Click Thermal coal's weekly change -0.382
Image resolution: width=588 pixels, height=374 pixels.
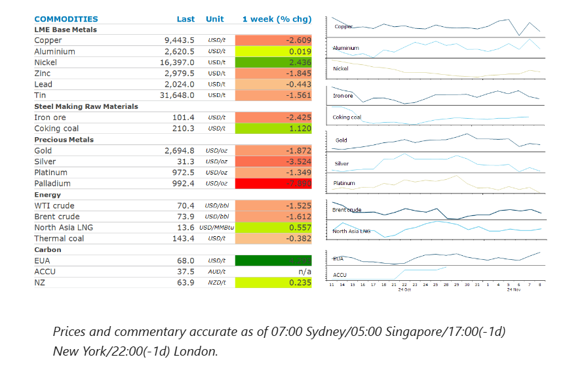[x=273, y=238]
